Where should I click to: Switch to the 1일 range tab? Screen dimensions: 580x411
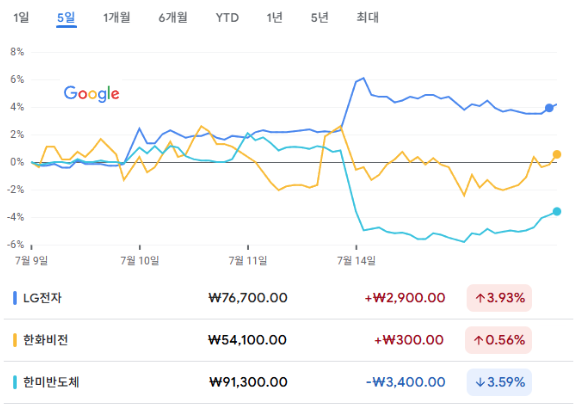coord(21,17)
